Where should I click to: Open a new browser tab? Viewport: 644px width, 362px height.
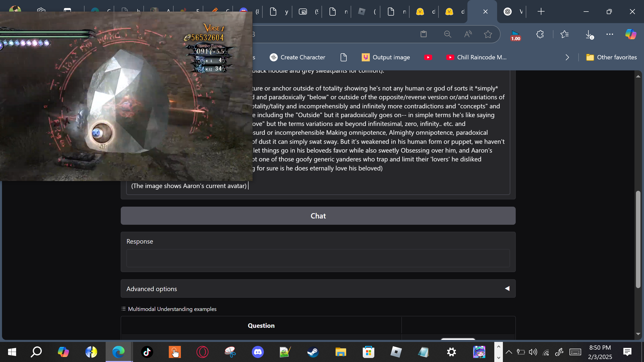(541, 12)
